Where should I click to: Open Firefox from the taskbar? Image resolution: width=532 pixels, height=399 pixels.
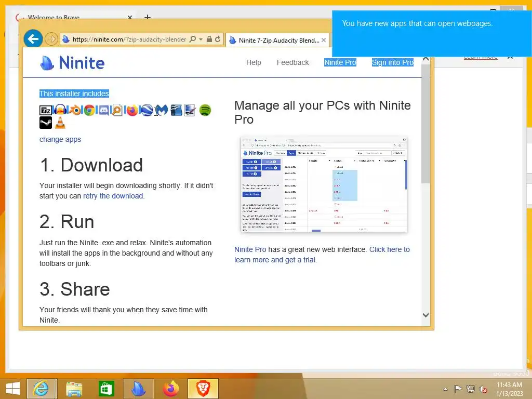pyautogui.click(x=170, y=389)
